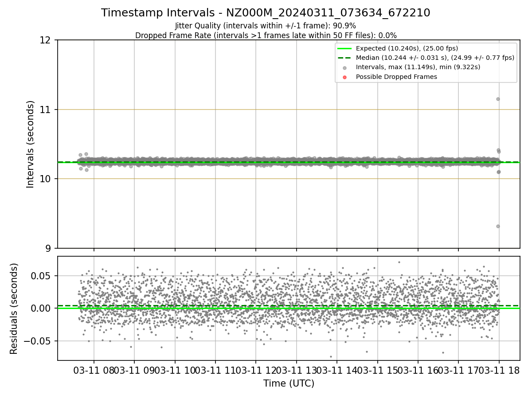Click the plot title 'Timestamp Intervals - NZ000M_20240311_073634_672210'
This screenshot has width=532, height=399.
click(x=266, y=13)
